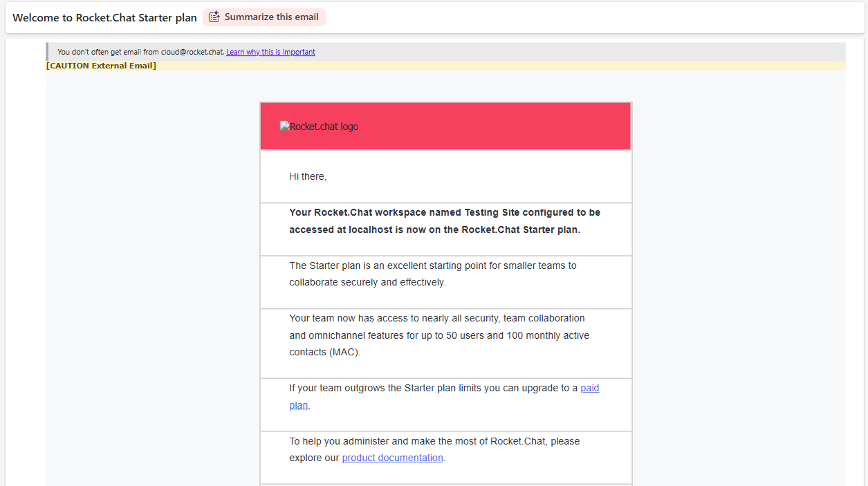
Task: Click the broken Rocket.chat logo image
Action: click(319, 127)
